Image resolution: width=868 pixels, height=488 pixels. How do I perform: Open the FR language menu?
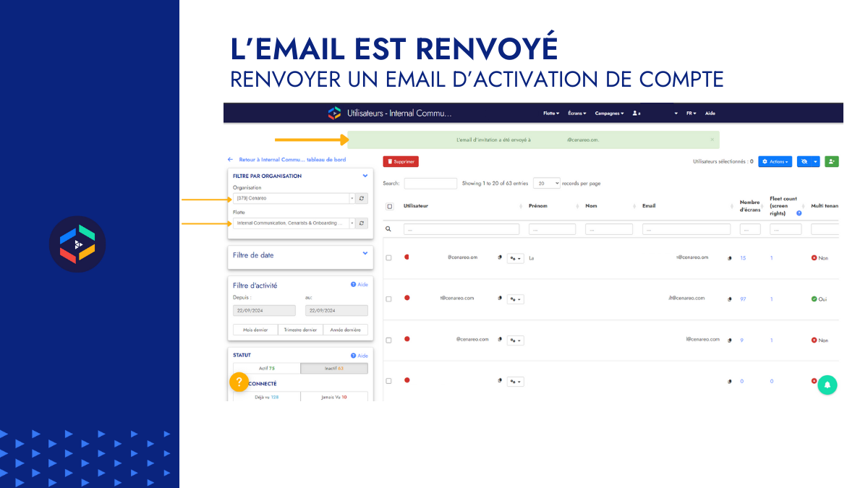(x=692, y=114)
